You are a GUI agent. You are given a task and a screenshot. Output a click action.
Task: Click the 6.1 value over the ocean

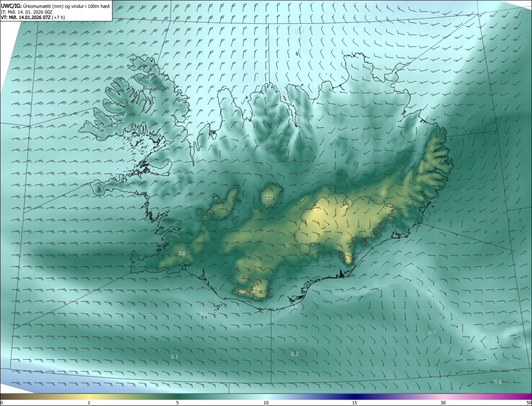(x=175, y=357)
